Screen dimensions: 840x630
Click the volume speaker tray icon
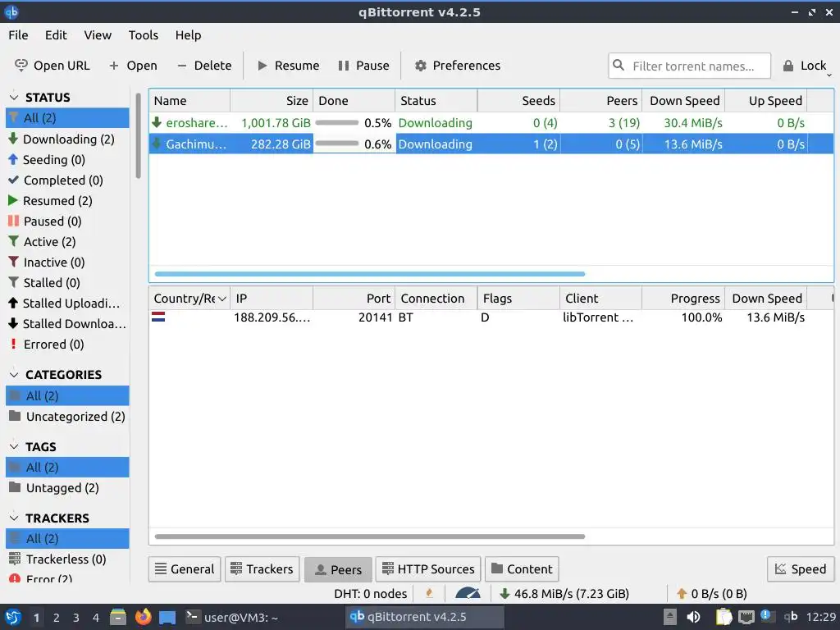(x=693, y=617)
